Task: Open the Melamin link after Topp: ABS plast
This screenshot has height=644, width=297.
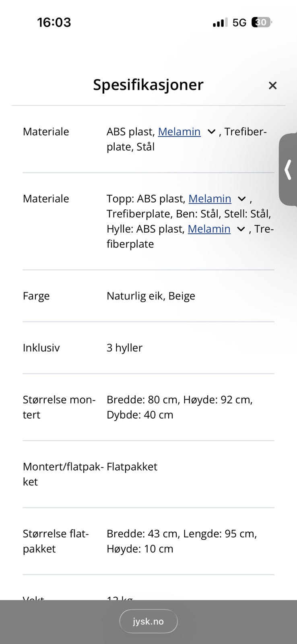Action: point(210,198)
